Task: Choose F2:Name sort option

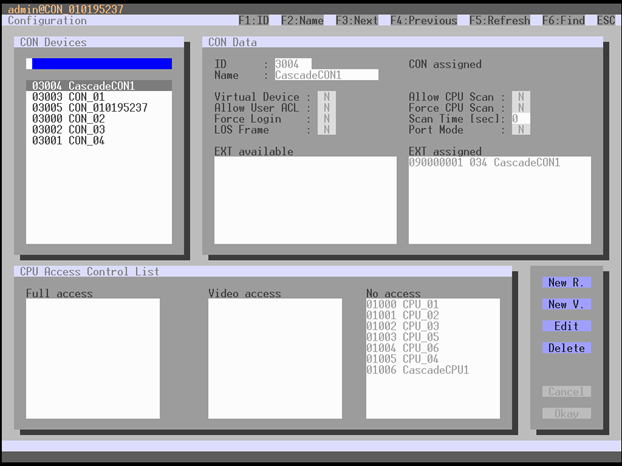Action: tap(302, 20)
